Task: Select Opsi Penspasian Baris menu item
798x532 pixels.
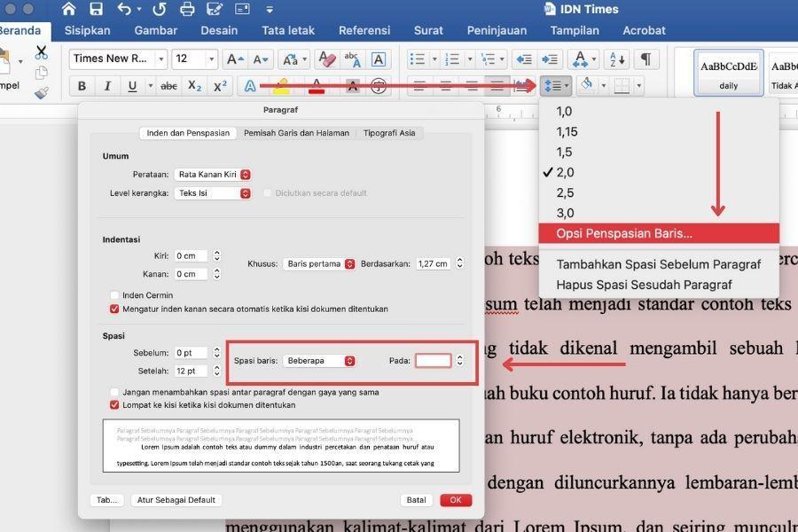Action: point(659,234)
